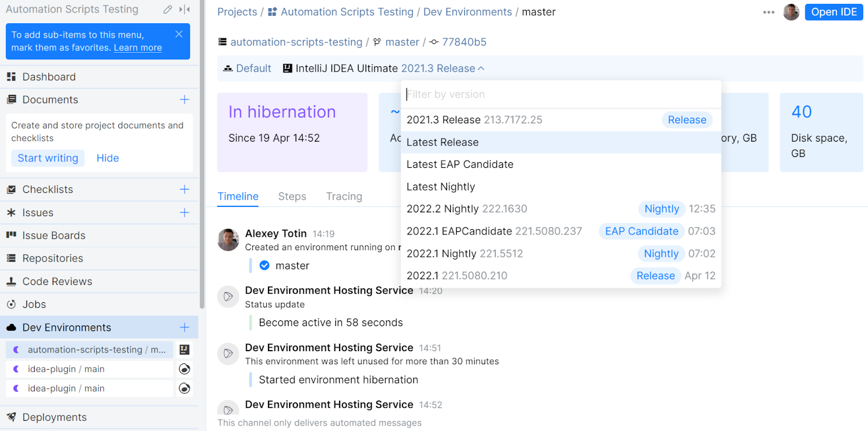The height and width of the screenshot is (431, 868).
Task: Add a new document with the plus icon
Action: coord(184,100)
